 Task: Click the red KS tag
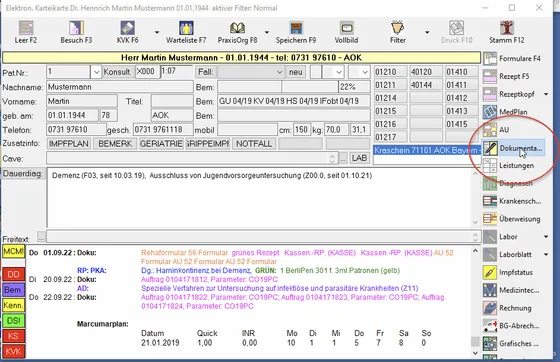pyautogui.click(x=13, y=336)
